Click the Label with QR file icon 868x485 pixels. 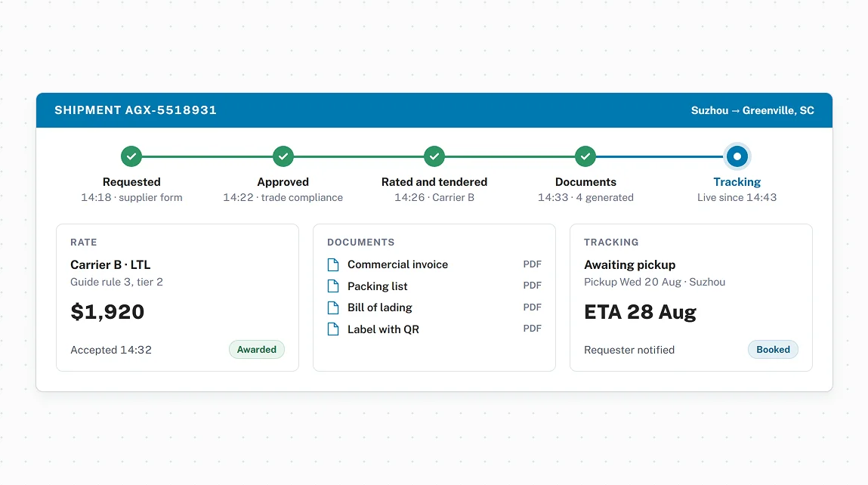333,329
